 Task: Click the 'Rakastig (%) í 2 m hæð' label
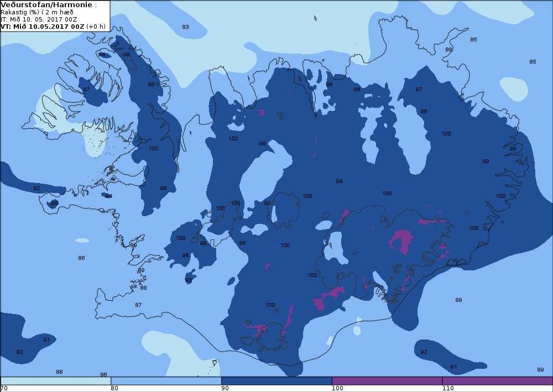37,12
